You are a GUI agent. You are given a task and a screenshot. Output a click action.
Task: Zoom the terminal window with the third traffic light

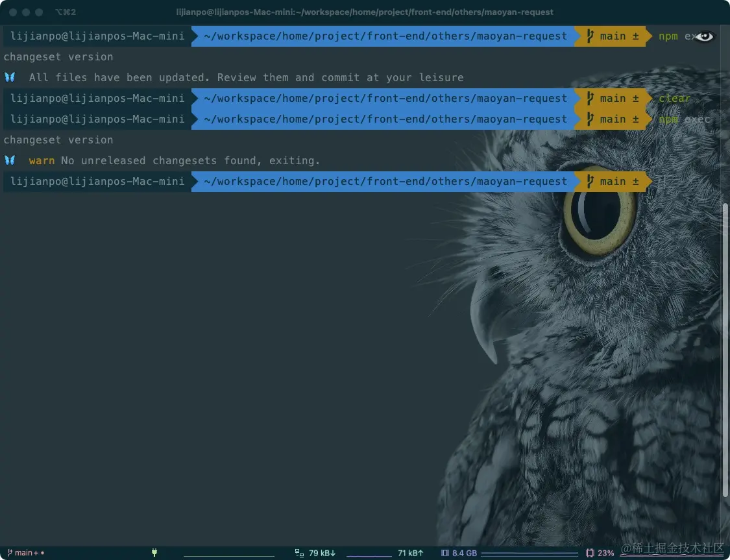[x=39, y=12]
